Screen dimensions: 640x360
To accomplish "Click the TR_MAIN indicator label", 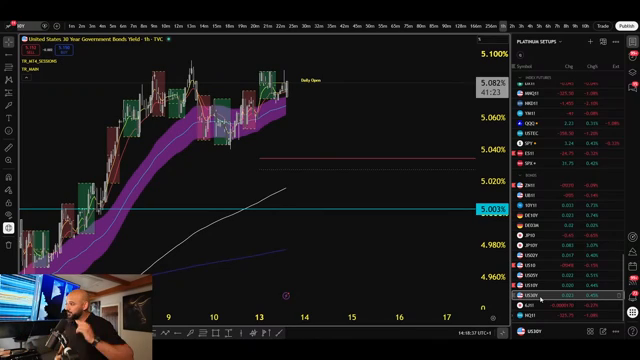I will pyautogui.click(x=30, y=69).
